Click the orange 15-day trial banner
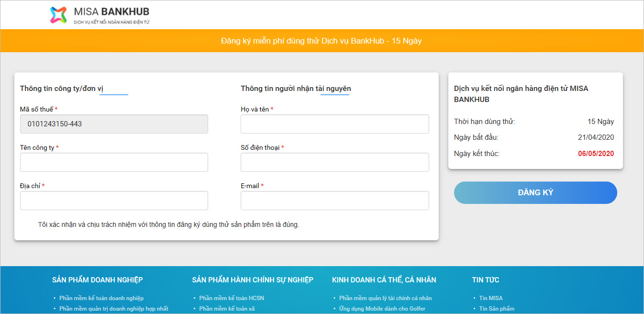 click(322, 41)
